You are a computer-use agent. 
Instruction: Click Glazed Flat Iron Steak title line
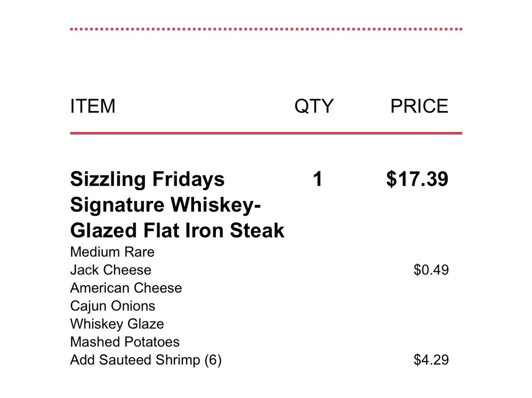point(177,231)
